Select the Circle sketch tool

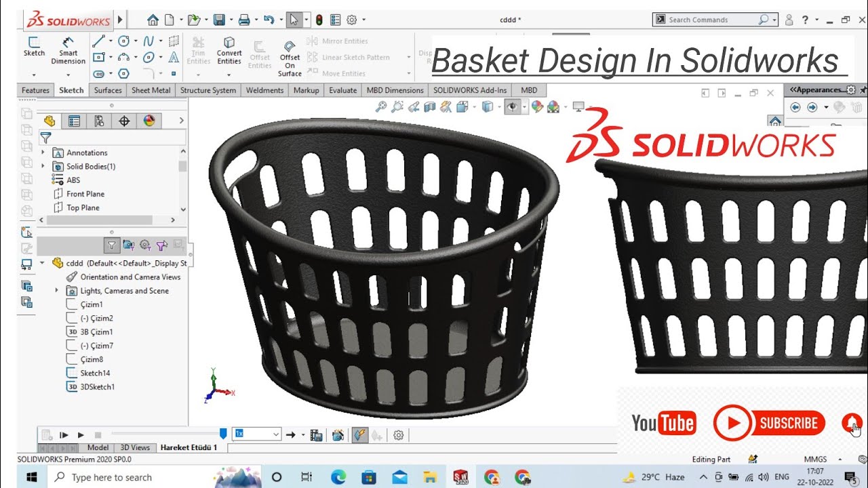tap(123, 41)
